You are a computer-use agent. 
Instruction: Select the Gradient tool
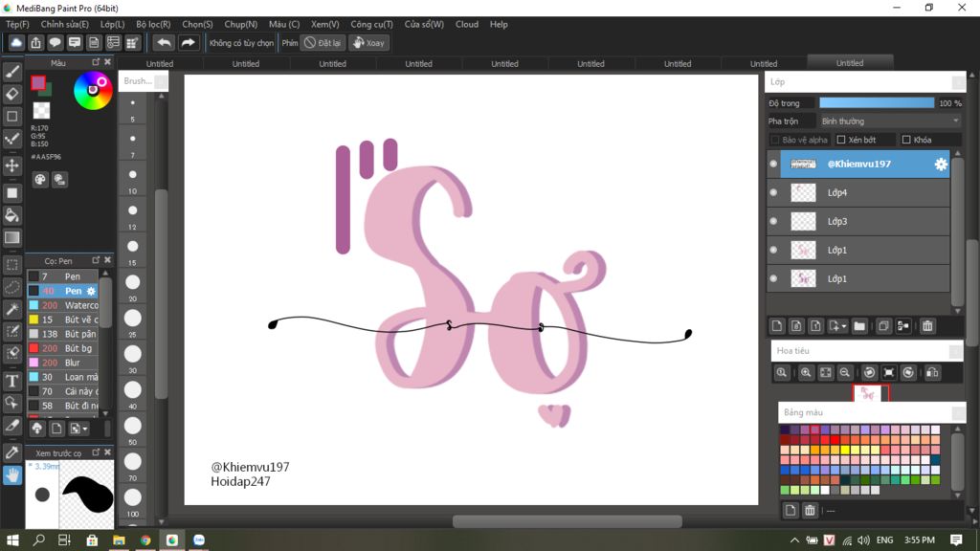(11, 238)
